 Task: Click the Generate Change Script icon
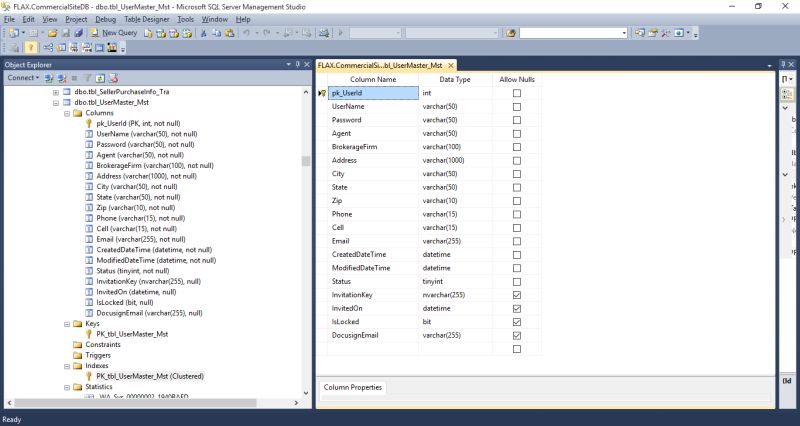point(14,48)
